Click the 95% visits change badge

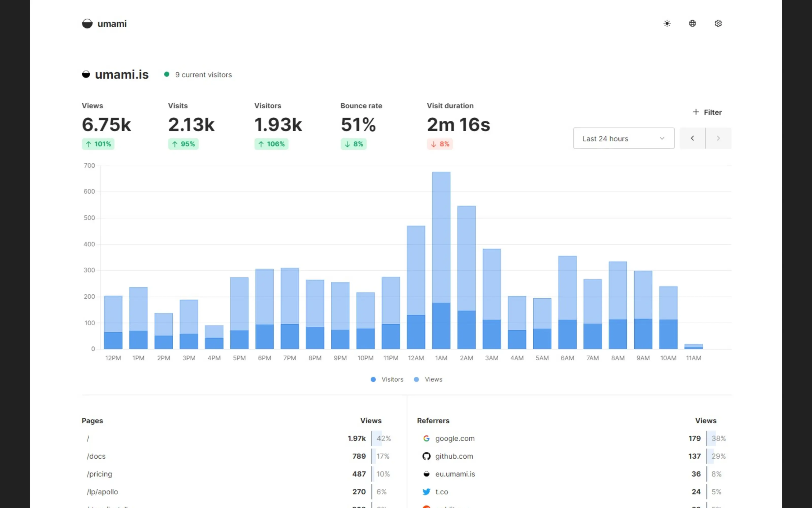tap(183, 144)
